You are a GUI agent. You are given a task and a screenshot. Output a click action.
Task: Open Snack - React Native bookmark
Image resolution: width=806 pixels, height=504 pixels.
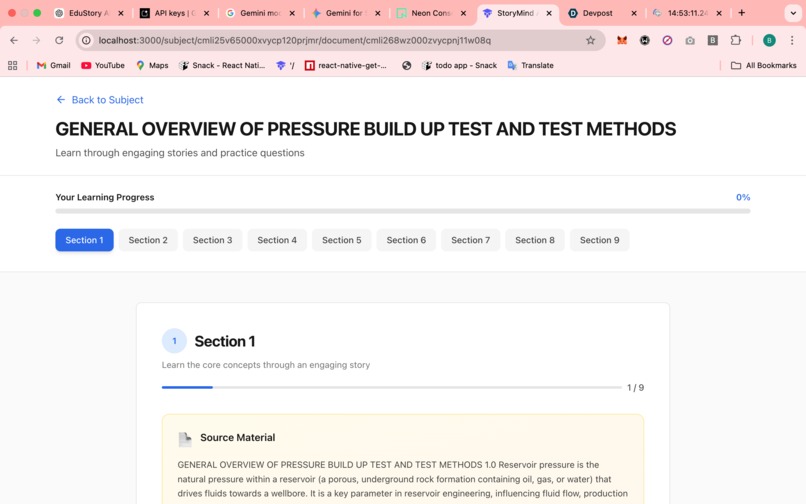(222, 65)
